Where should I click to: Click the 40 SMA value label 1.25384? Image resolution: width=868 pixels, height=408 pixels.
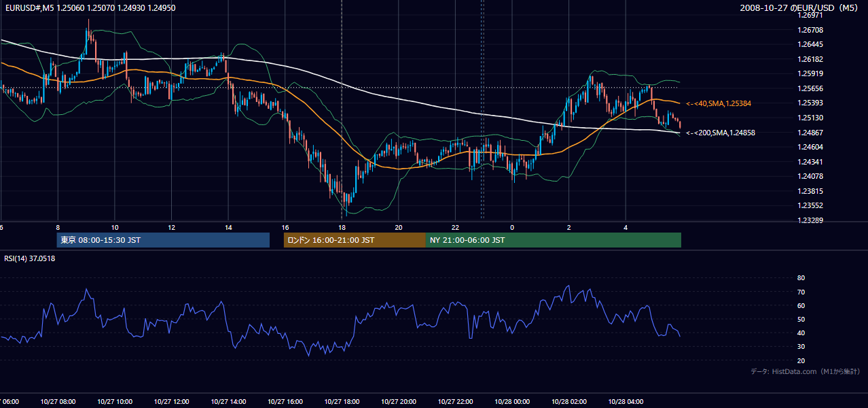pos(720,103)
